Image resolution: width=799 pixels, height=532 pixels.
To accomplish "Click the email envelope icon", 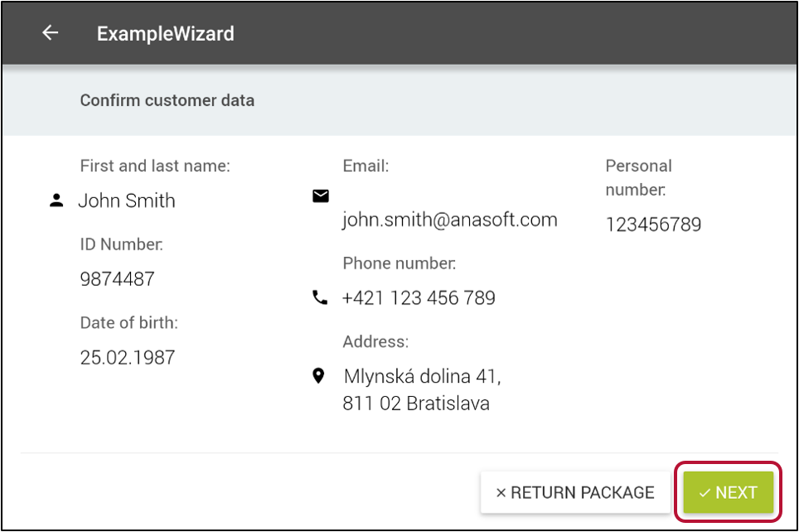I will pos(320,196).
